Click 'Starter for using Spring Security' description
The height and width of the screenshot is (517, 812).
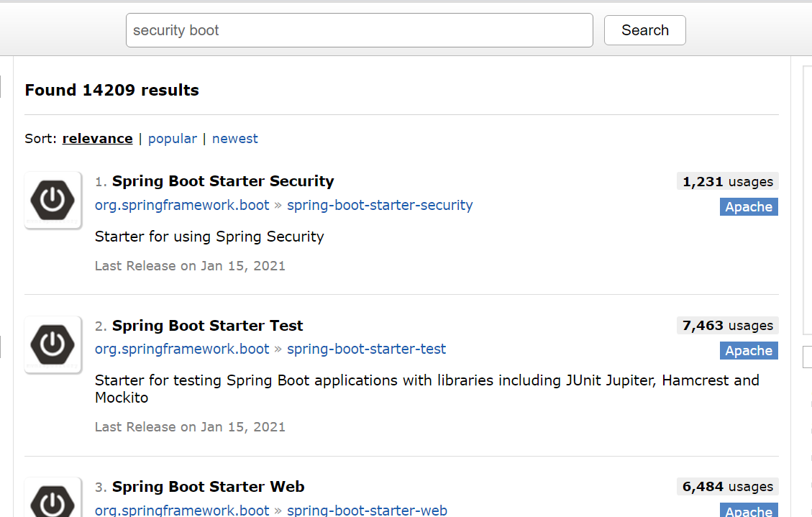209,237
